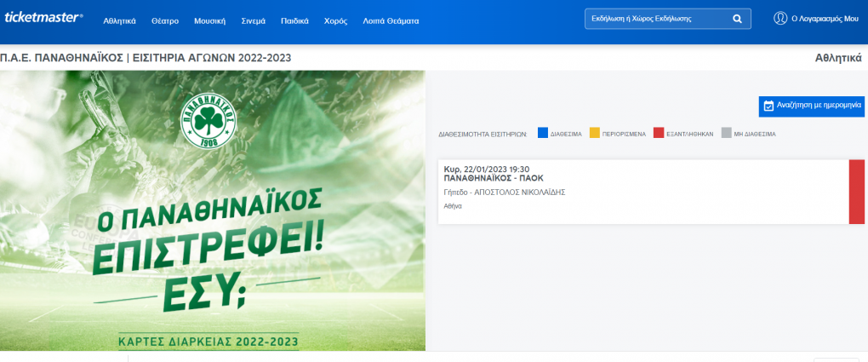Screen dimensions: 868x362
Task: Open the Θέατρο menu
Action: coord(165,21)
